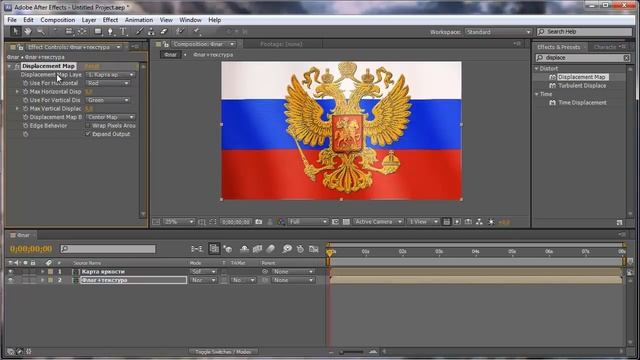Adjust timeline zoom slider
Viewport: 640px width, 360px height.
[351, 351]
